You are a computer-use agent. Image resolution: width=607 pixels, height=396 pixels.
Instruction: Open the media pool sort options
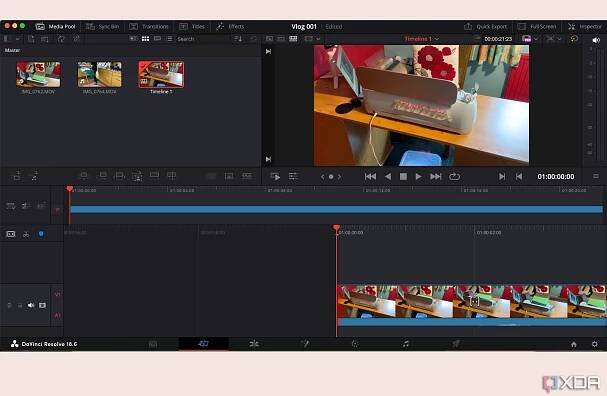coord(238,39)
